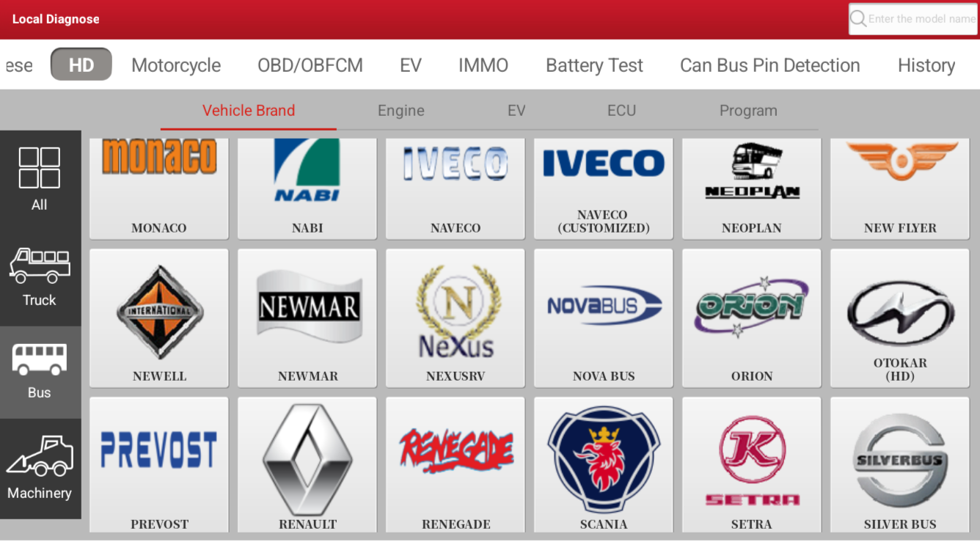Switch to the EV category tab
This screenshot has width=980, height=542.
(411, 65)
